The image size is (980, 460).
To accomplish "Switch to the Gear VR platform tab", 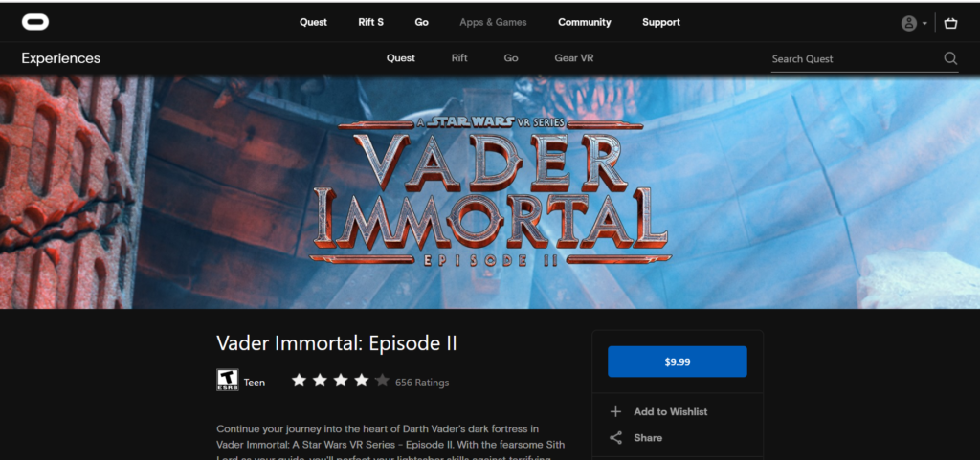I will point(574,58).
